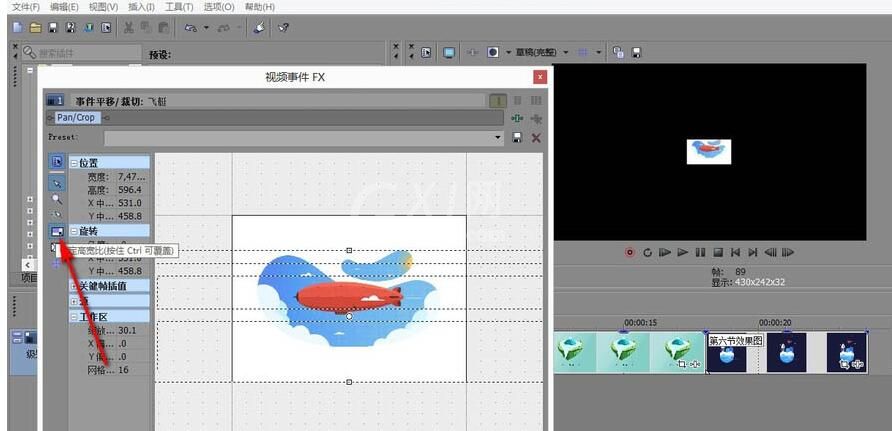Viewport: 892px width, 431px height.
Task: Open a project with the folder icon
Action: coord(35,27)
